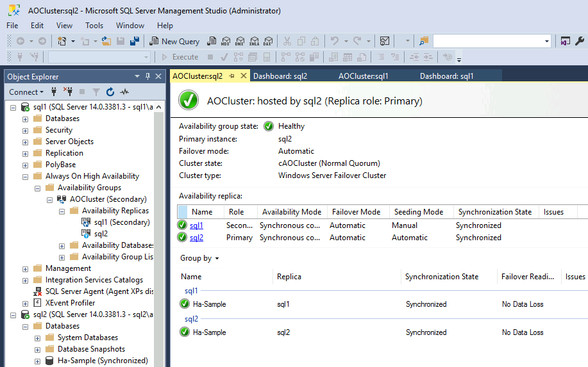Click the Activity Monitor pulse icon in Object Explorer
Screen dimensions: 588x367
click(x=124, y=92)
